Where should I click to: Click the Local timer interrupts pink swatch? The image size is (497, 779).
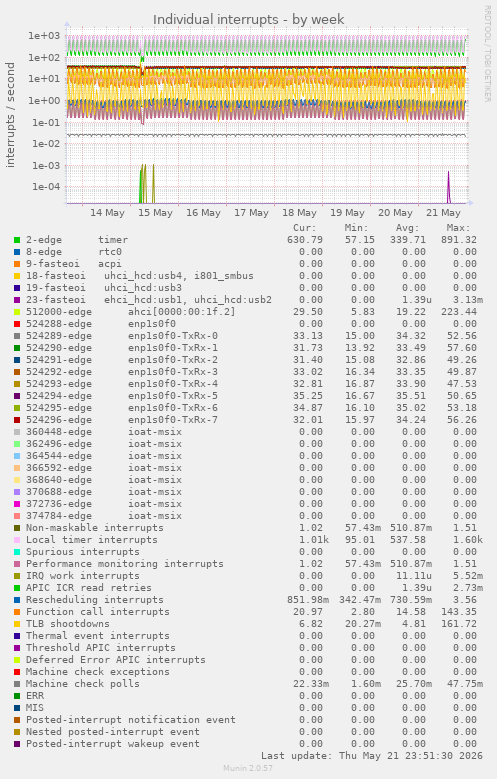tap(17, 540)
